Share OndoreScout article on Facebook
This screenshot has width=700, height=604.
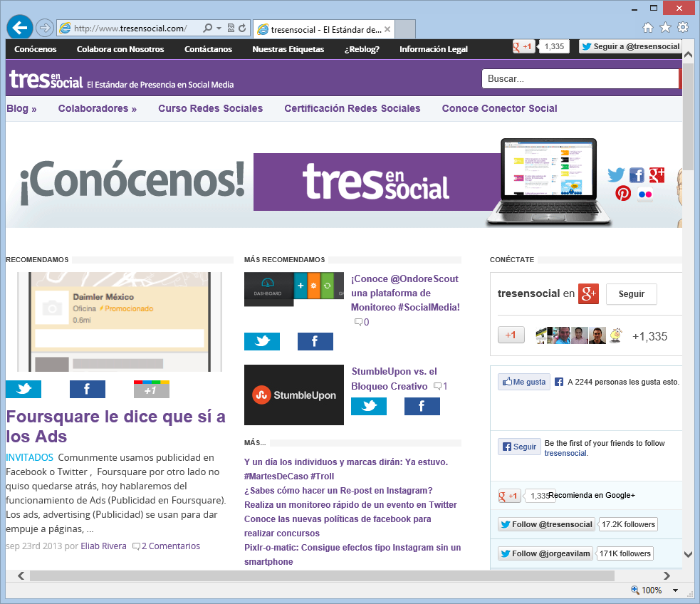tap(315, 341)
